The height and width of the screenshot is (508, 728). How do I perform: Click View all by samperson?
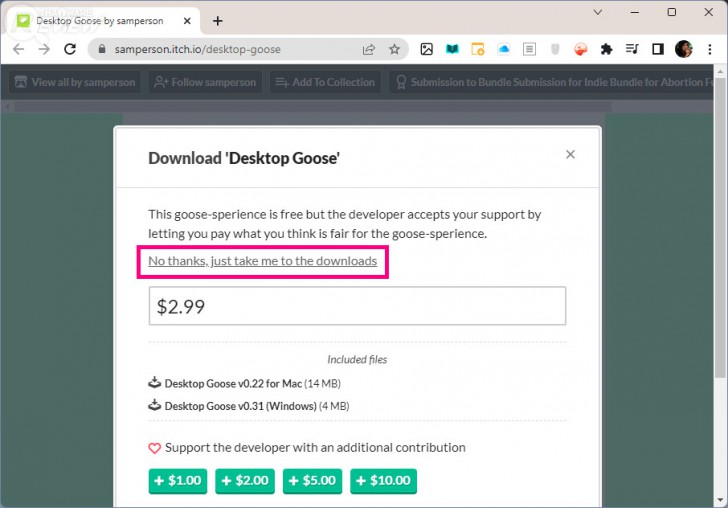coord(75,82)
